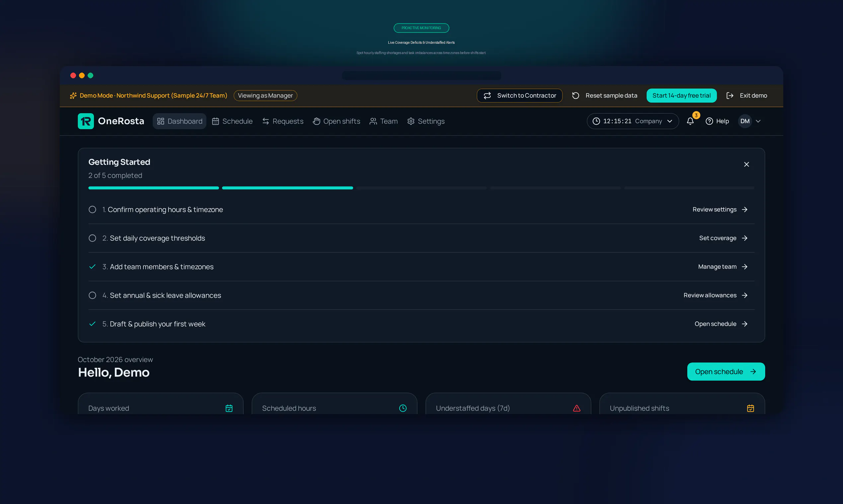Open the Settings tab
This screenshot has height=504, width=843.
pos(426,121)
